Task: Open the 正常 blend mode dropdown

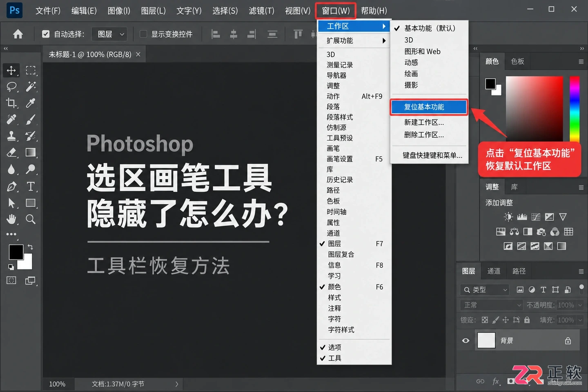Action: pyautogui.click(x=492, y=305)
